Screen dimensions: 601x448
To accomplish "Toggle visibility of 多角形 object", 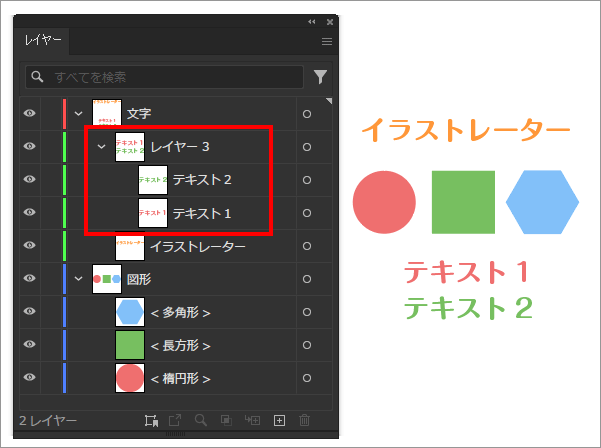I will coord(30,311).
